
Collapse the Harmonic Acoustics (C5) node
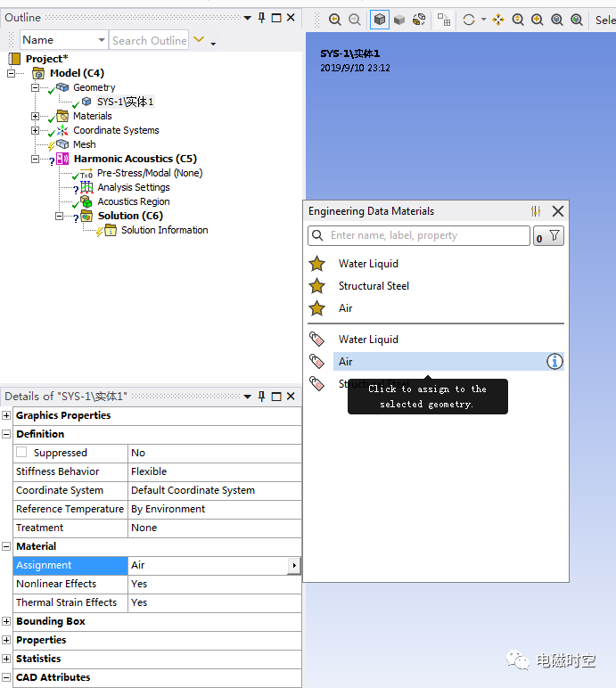(35, 159)
